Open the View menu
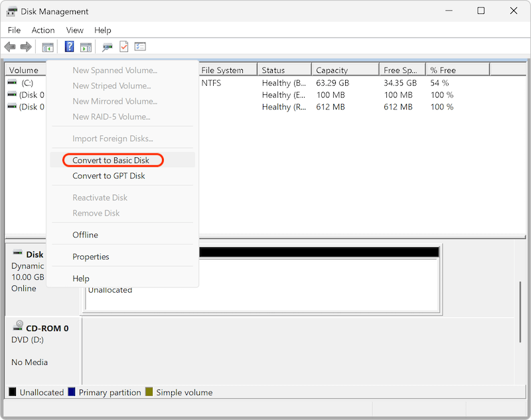Image resolution: width=531 pixels, height=420 pixels. (x=74, y=30)
